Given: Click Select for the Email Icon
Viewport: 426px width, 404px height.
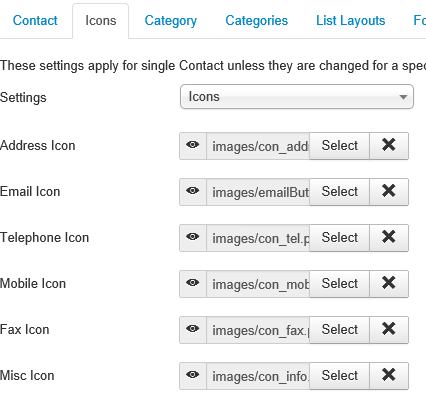Looking at the screenshot, I should pyautogui.click(x=340, y=192).
